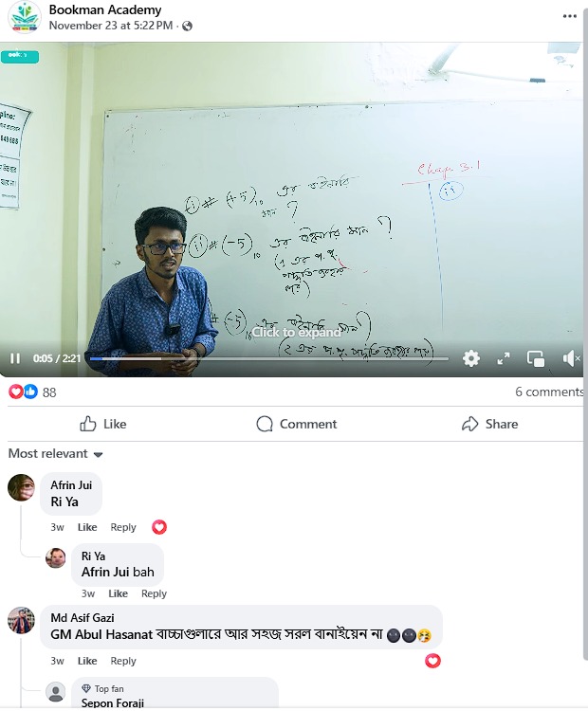
Task: Open the Most relevant sort dropdown
Action: 55,453
